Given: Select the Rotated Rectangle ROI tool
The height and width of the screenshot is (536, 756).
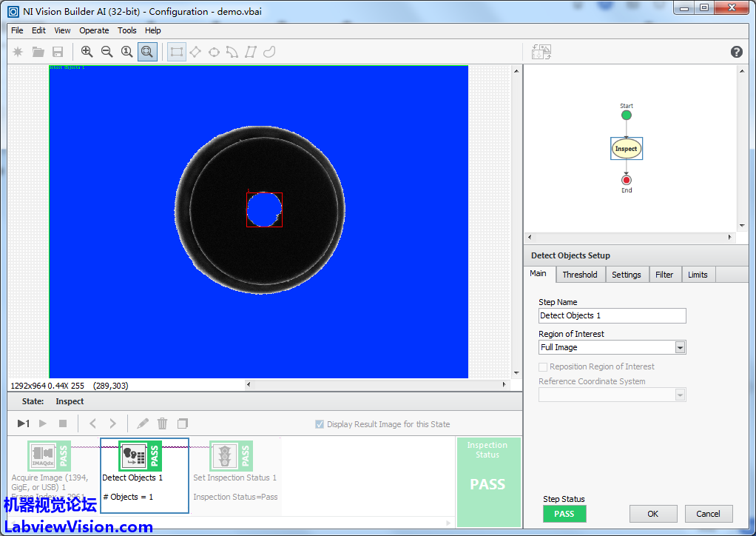Looking at the screenshot, I should (x=195, y=52).
